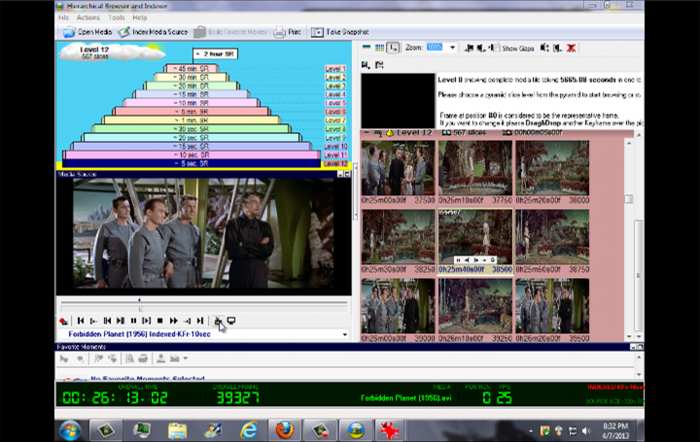Open the Actions menu

click(88, 17)
